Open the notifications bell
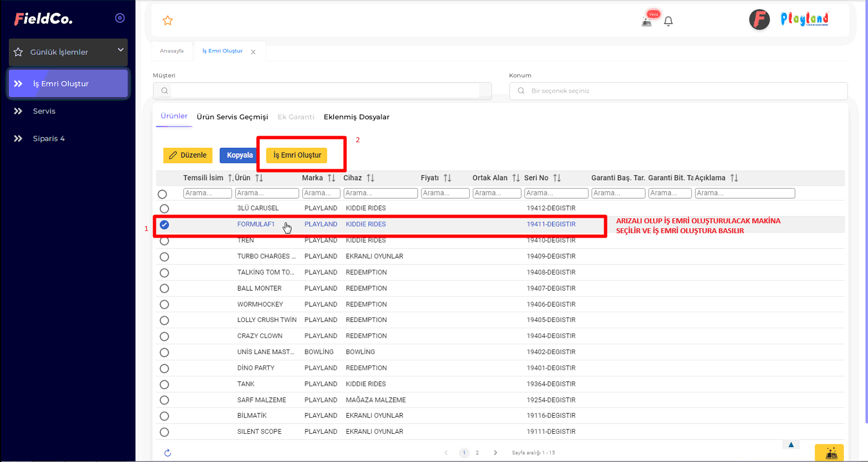Viewport: 868px width, 462px height. click(668, 22)
